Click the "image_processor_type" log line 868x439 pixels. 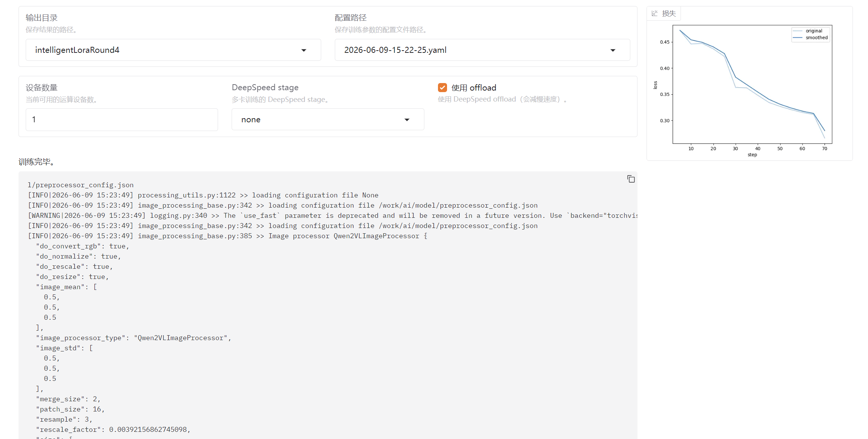click(x=133, y=338)
